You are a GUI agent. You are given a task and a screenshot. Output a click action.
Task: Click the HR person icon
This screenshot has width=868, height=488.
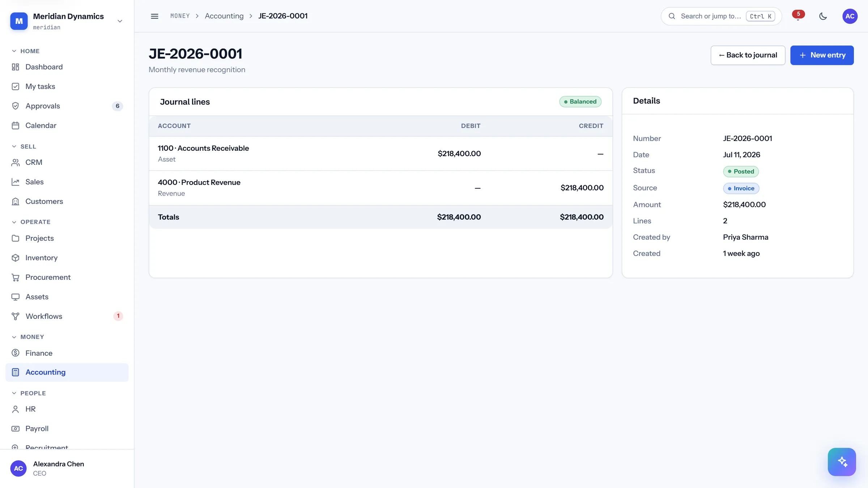(15, 409)
